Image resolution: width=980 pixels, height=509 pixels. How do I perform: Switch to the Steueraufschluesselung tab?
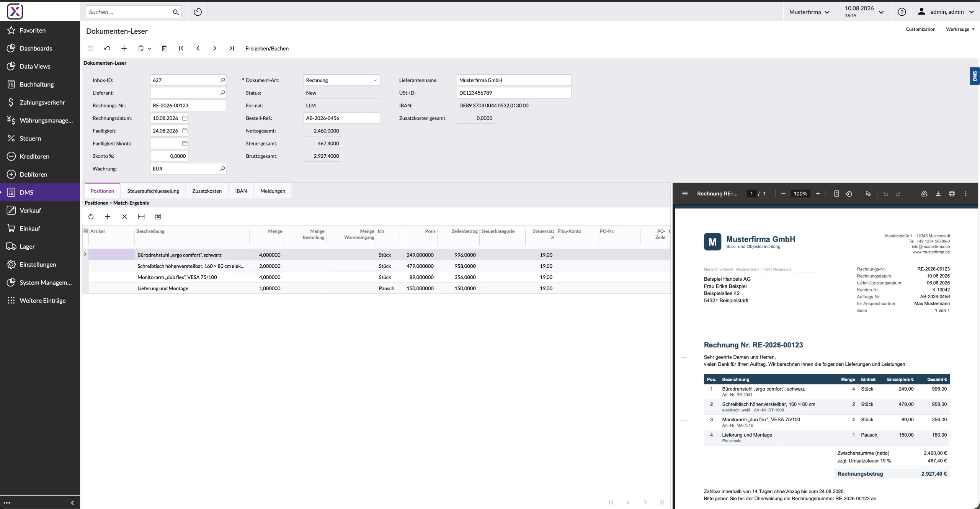[x=153, y=191]
